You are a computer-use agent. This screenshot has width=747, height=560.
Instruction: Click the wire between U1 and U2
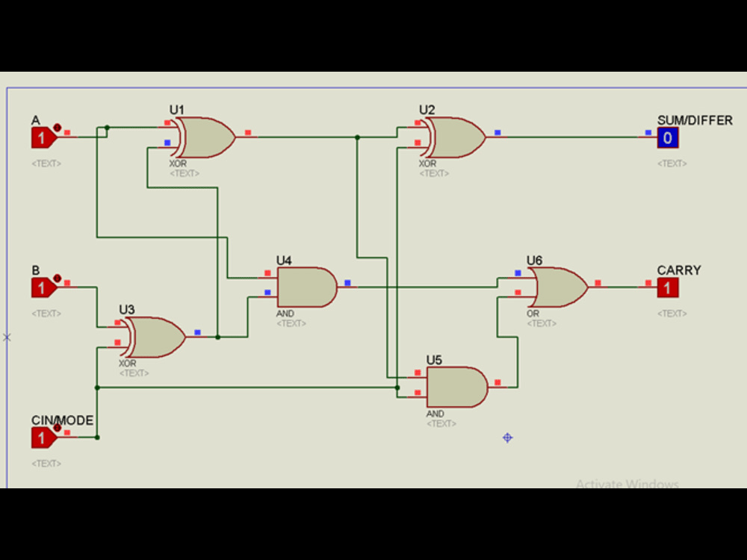click(321, 135)
